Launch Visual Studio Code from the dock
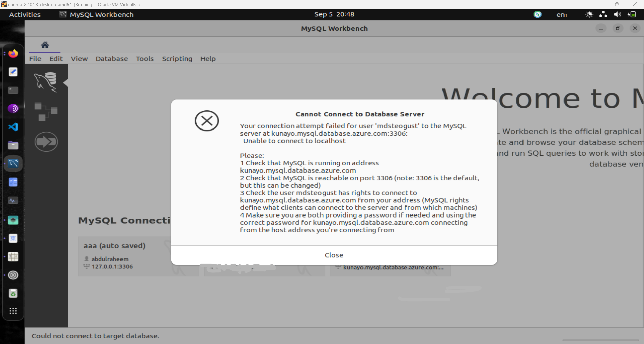Screen dimensions: 644x344 pyautogui.click(x=13, y=127)
